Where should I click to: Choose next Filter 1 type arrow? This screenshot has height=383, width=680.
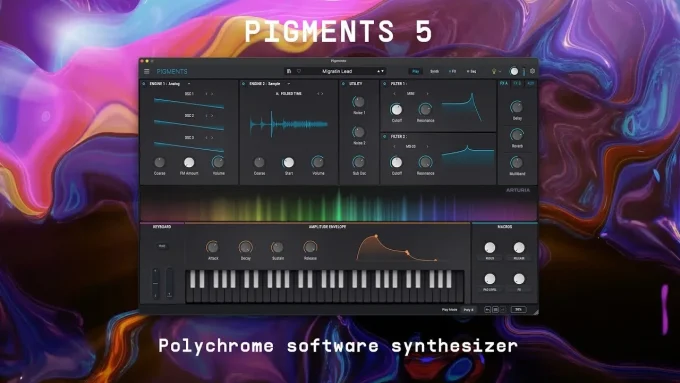pos(427,94)
